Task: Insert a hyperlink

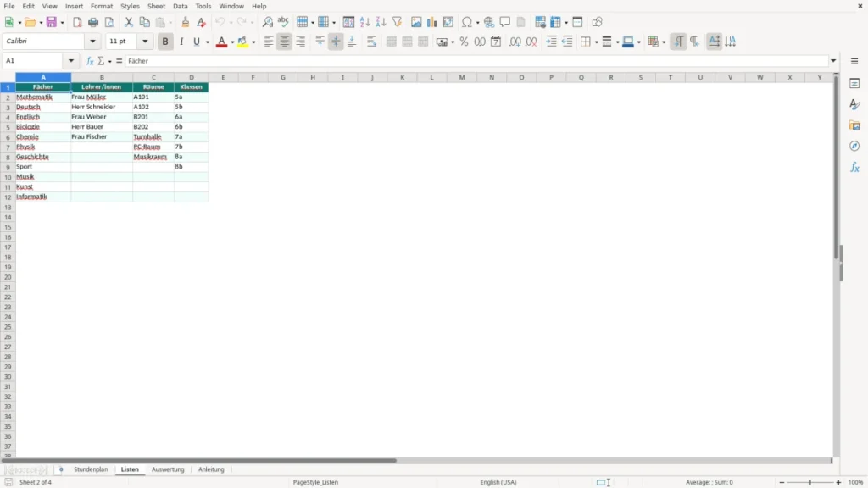Action: [x=489, y=22]
